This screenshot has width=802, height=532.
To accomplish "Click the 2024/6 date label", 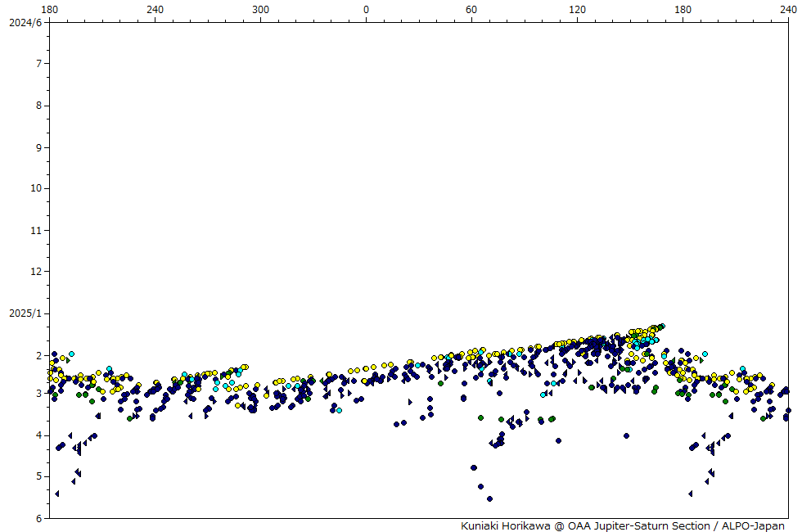I will tap(24, 22).
